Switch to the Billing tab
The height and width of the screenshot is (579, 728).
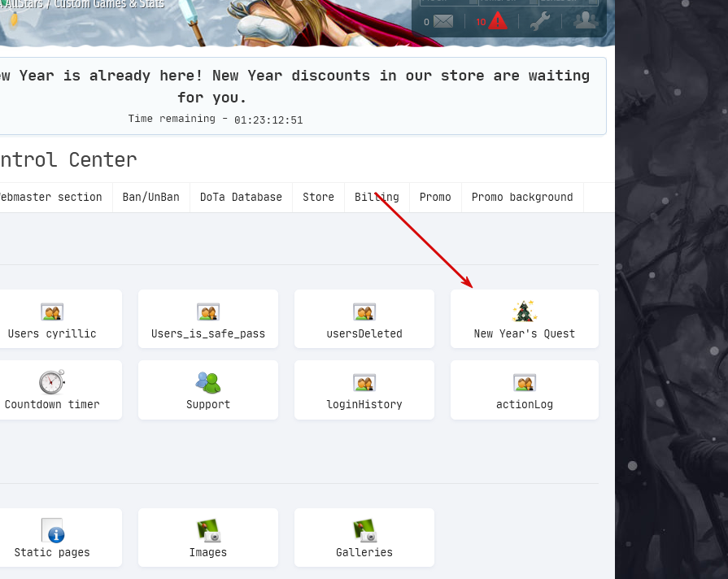[377, 198]
